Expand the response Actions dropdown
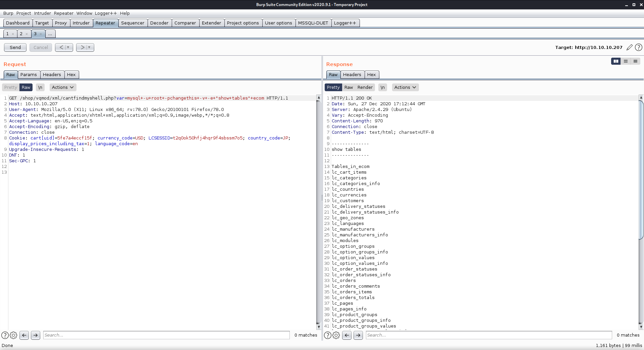Image resolution: width=644 pixels, height=350 pixels. (405, 87)
